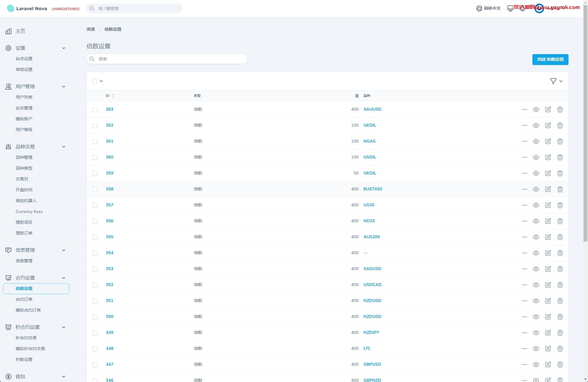View details with eye icon for row 361
The image size is (588, 382).
[536, 141]
